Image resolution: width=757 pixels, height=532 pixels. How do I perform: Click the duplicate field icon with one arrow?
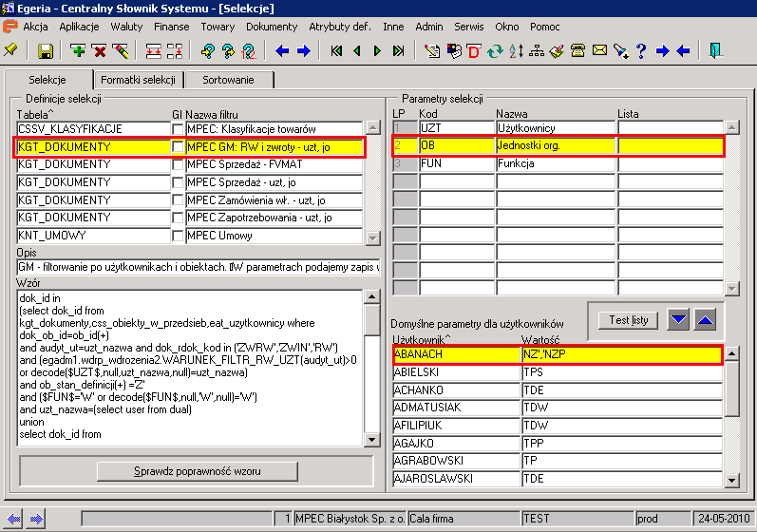coord(175,50)
